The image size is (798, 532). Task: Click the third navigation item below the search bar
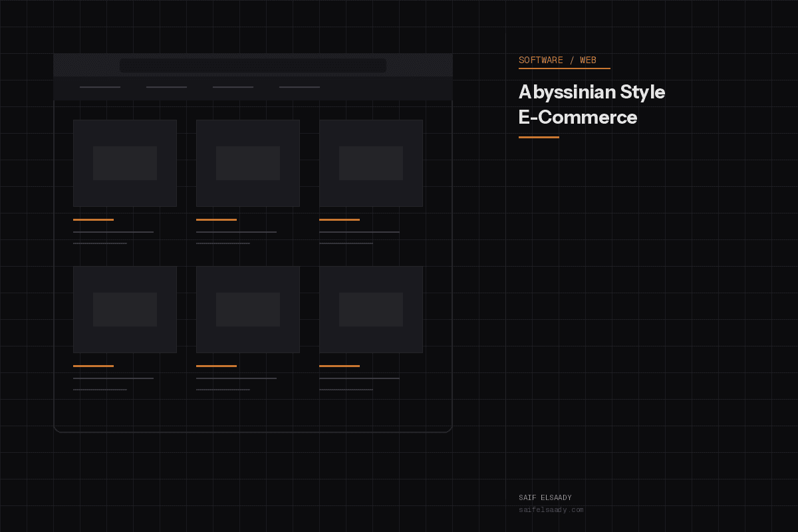233,86
